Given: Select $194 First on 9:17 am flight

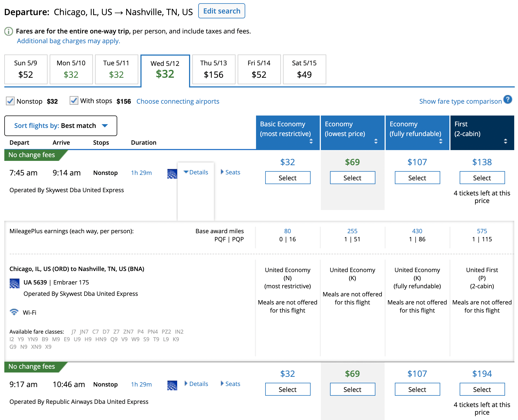Looking at the screenshot, I should click(482, 389).
